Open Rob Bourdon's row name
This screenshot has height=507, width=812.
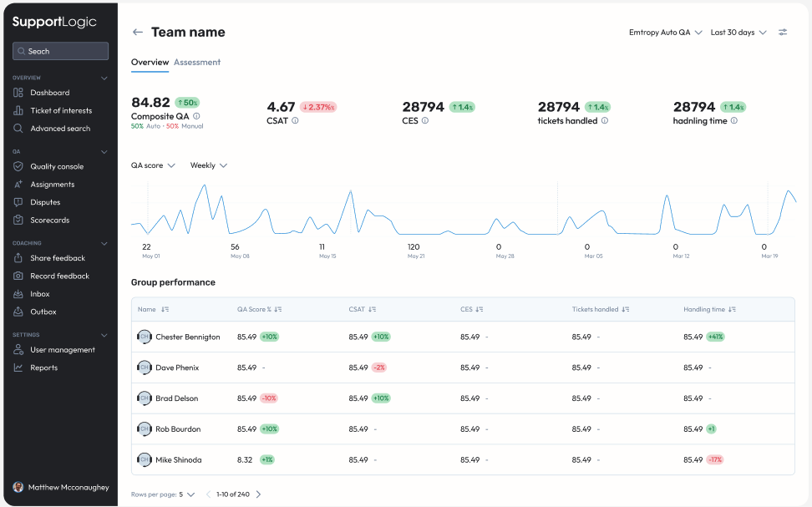point(178,428)
